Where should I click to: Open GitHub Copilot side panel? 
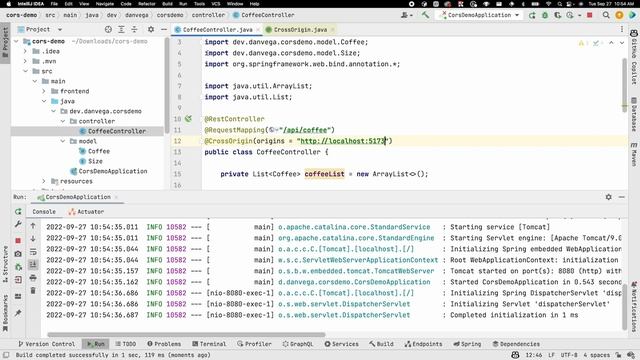(634, 56)
